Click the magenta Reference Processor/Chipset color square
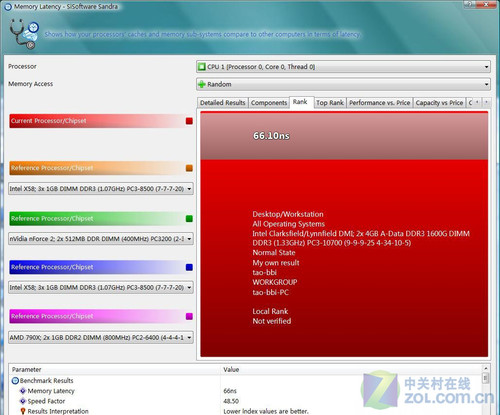 click(x=189, y=317)
